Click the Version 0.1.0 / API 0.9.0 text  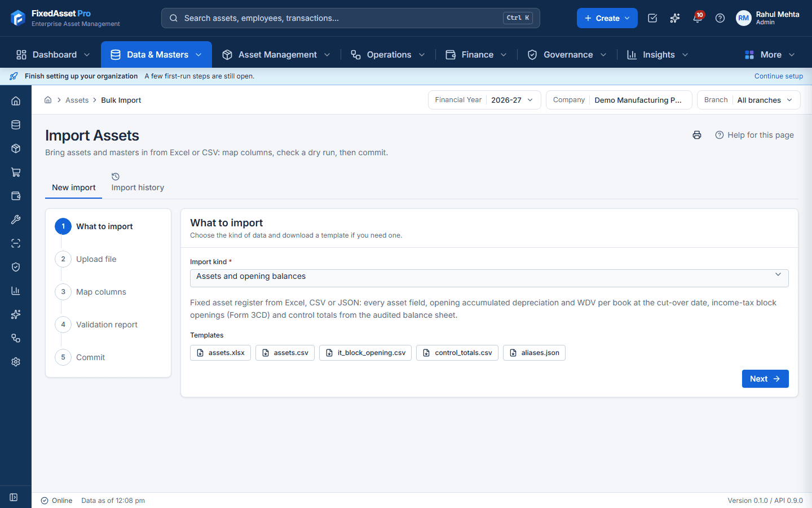click(x=765, y=501)
